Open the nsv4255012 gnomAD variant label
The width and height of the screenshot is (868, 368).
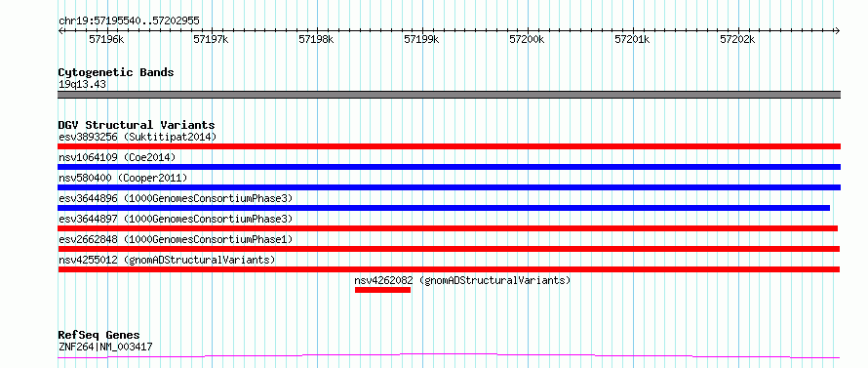[x=167, y=260]
